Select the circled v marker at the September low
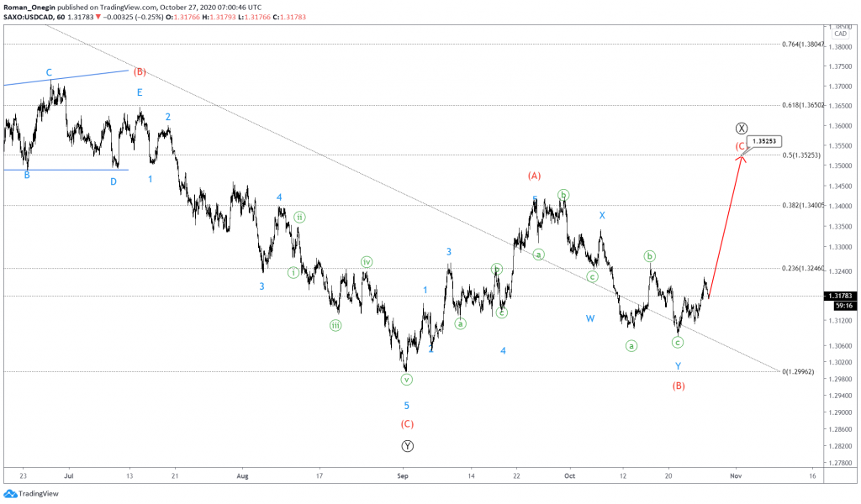The width and height of the screenshot is (861, 504). click(x=405, y=380)
